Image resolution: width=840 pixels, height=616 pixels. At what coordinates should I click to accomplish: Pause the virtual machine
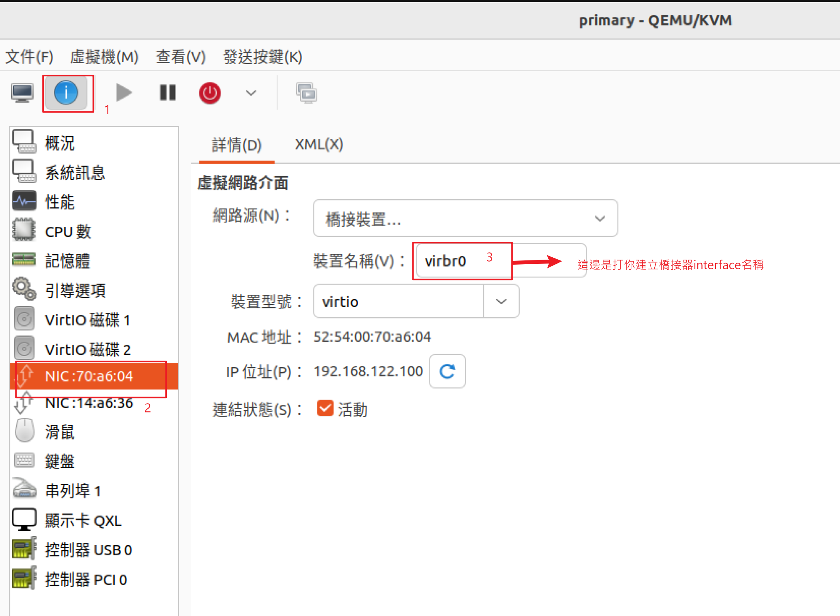tap(168, 93)
